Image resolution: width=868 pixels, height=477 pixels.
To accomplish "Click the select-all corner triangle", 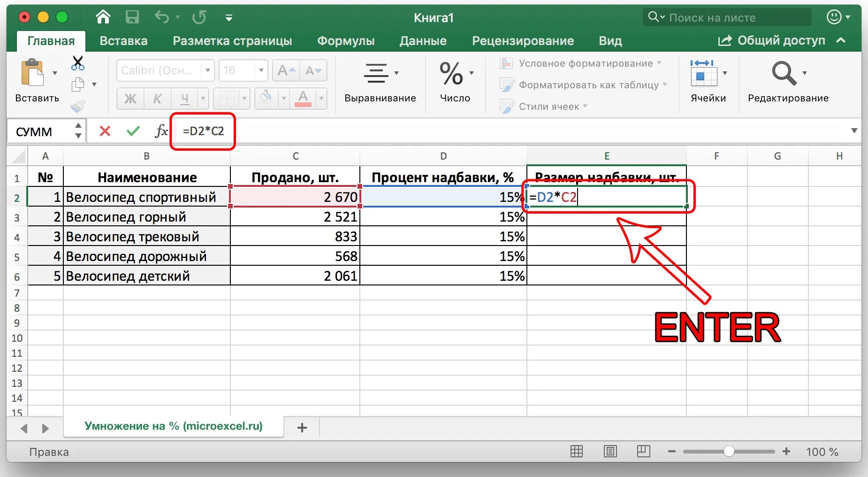I will click(x=18, y=156).
